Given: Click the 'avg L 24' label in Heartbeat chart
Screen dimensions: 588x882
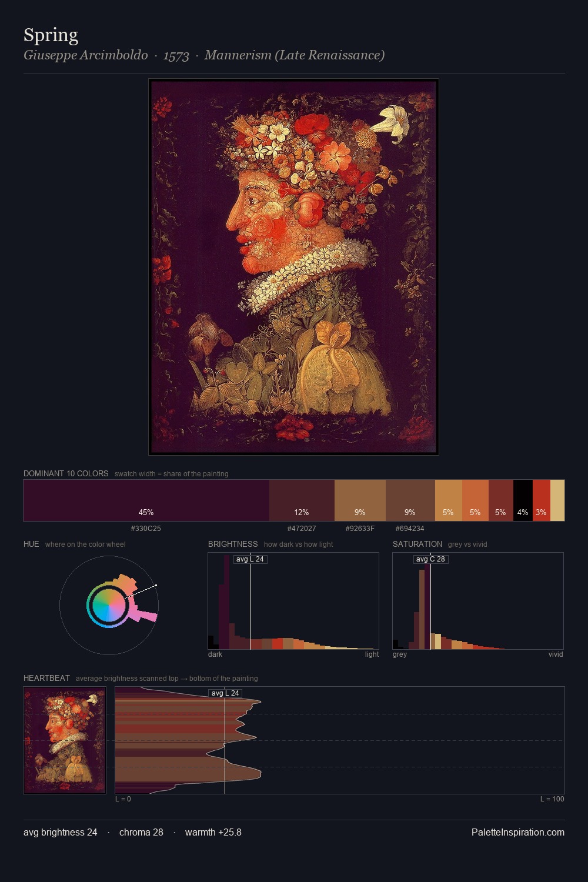Looking at the screenshot, I should click(x=225, y=693).
